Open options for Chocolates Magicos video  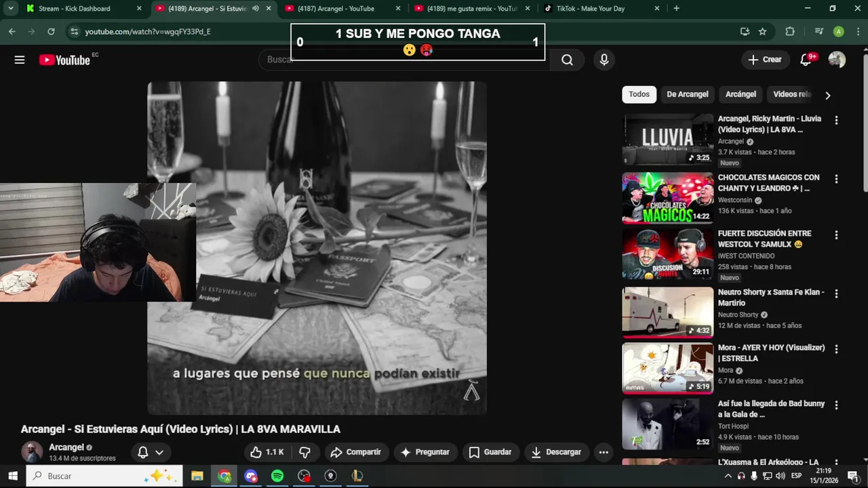836,179
